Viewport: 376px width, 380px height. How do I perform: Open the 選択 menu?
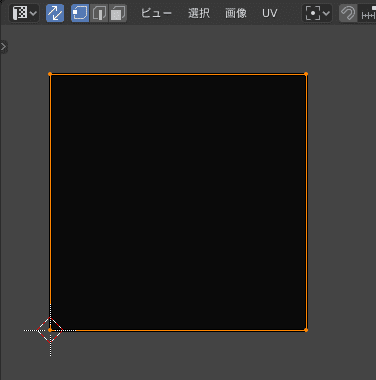[x=199, y=13]
